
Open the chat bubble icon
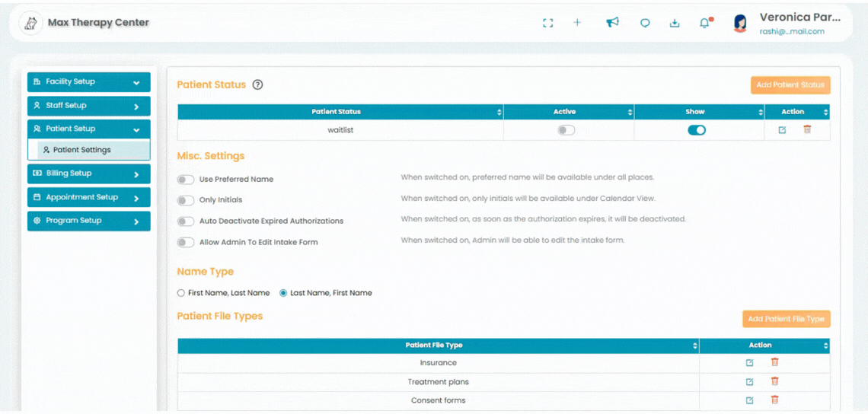tap(645, 24)
